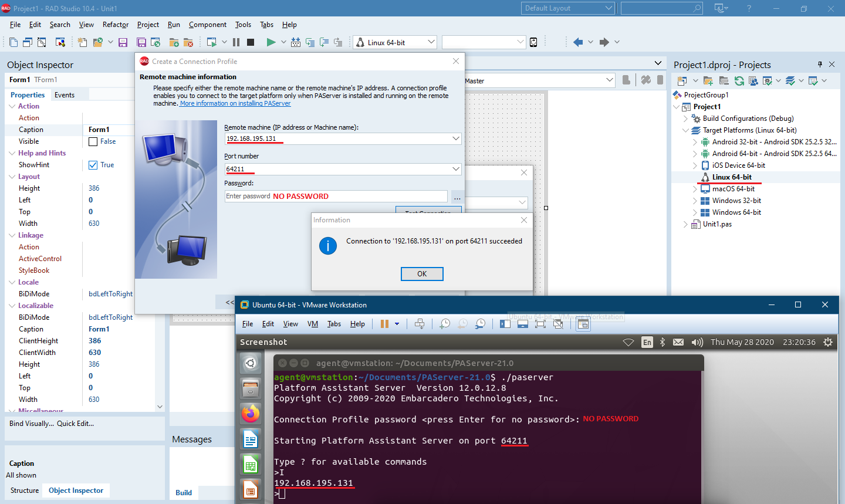Select macOS 64-bit target platform
The image size is (845, 504).
pos(733,189)
